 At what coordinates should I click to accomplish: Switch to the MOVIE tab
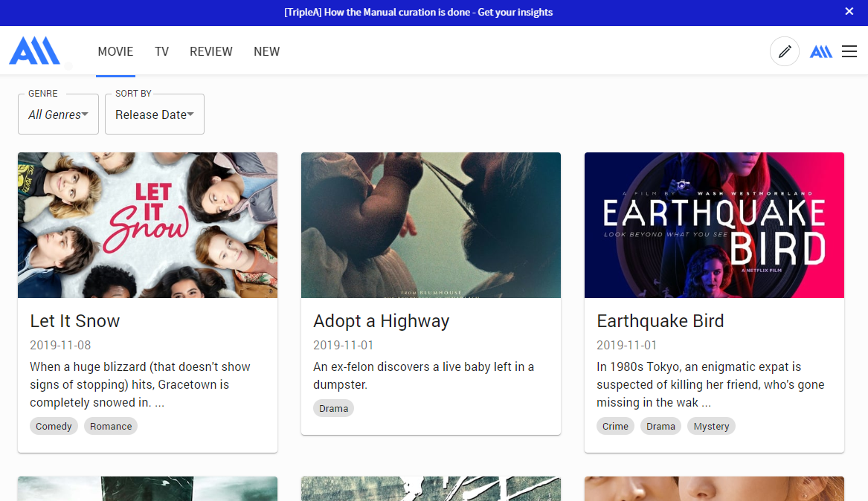tap(116, 51)
